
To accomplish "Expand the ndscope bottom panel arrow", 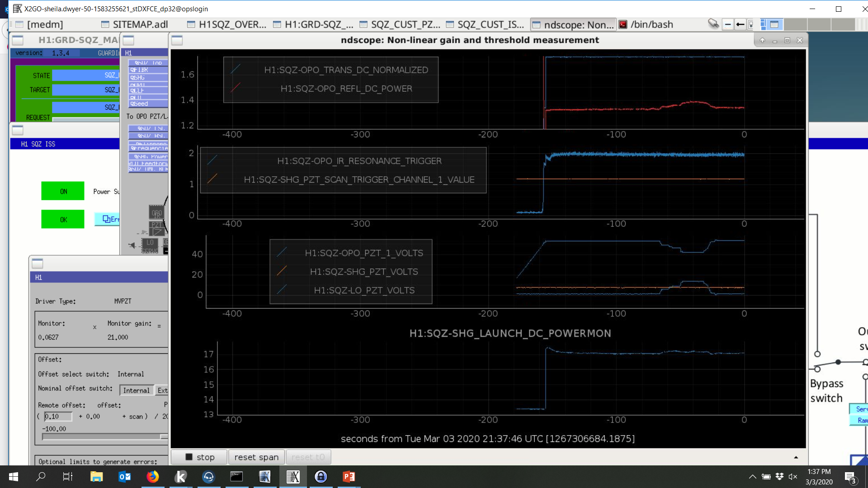I will (796, 457).
